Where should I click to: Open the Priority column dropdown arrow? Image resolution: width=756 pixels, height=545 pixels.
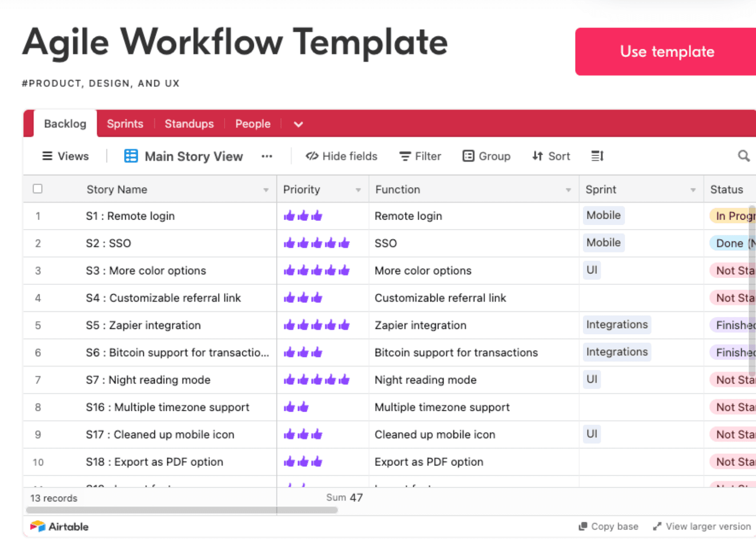(x=358, y=190)
